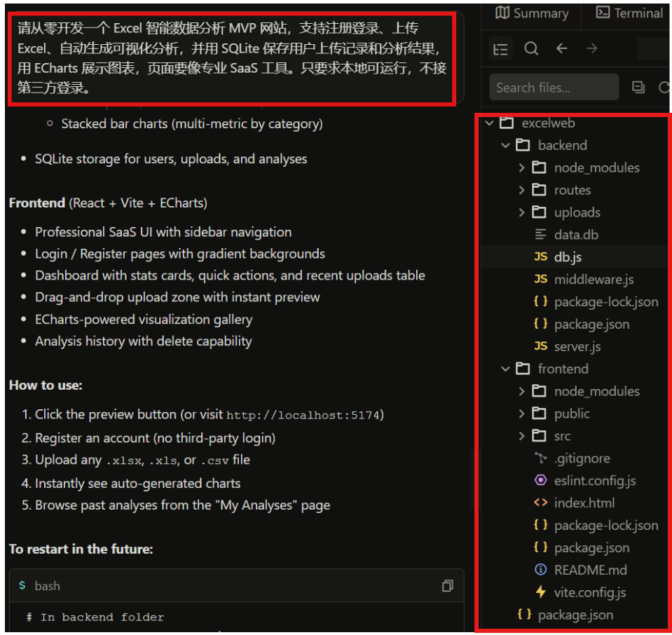Screen dimensions: 672x635
Task: Click JS icon next to middleware.js
Action: pos(540,279)
